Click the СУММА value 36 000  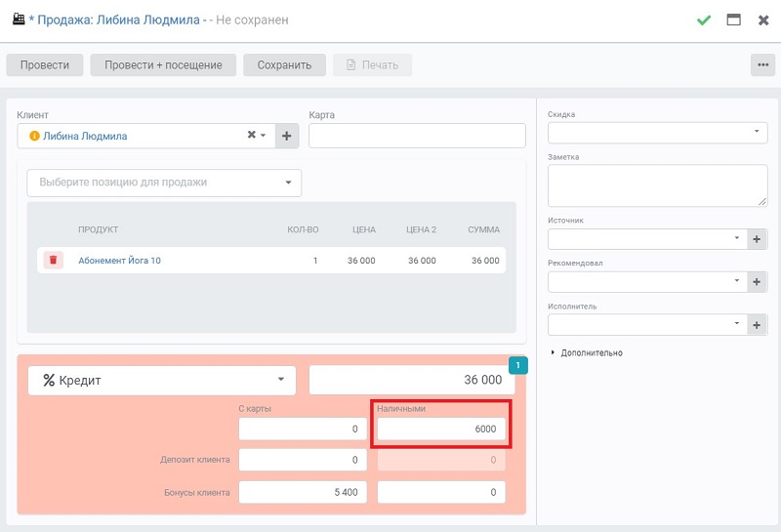coord(485,261)
